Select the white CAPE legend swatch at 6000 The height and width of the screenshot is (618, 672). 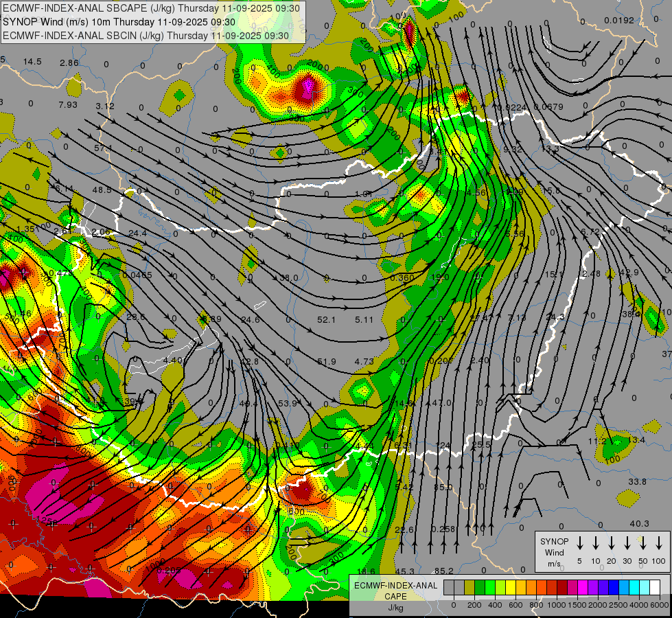[655, 587]
